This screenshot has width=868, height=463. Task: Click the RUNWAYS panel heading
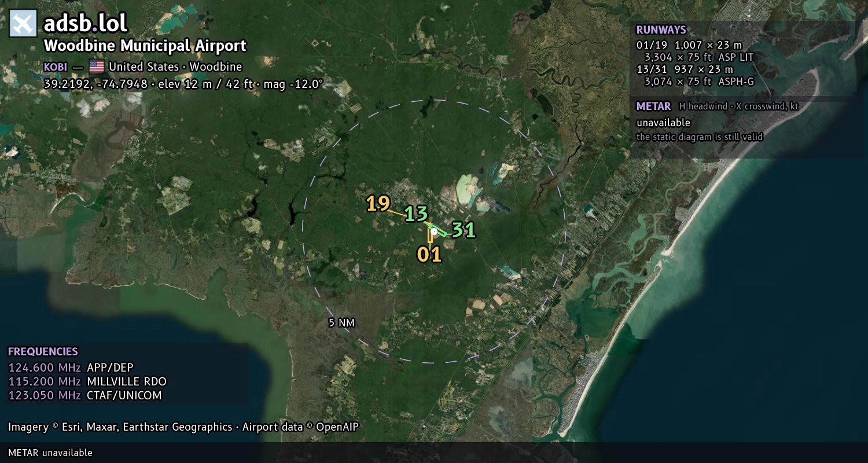tap(661, 30)
